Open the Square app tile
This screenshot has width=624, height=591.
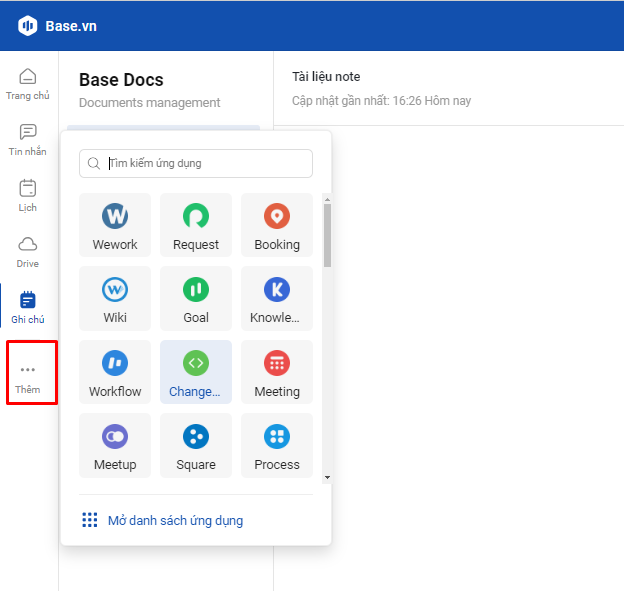(x=196, y=445)
